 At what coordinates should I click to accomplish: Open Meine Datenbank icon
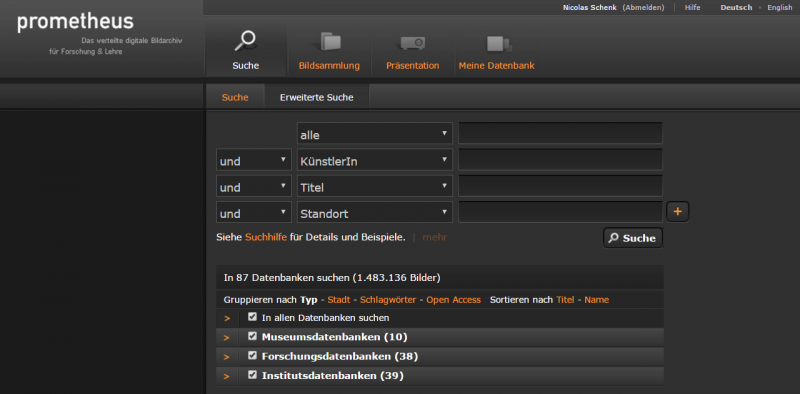pyautogui.click(x=499, y=43)
